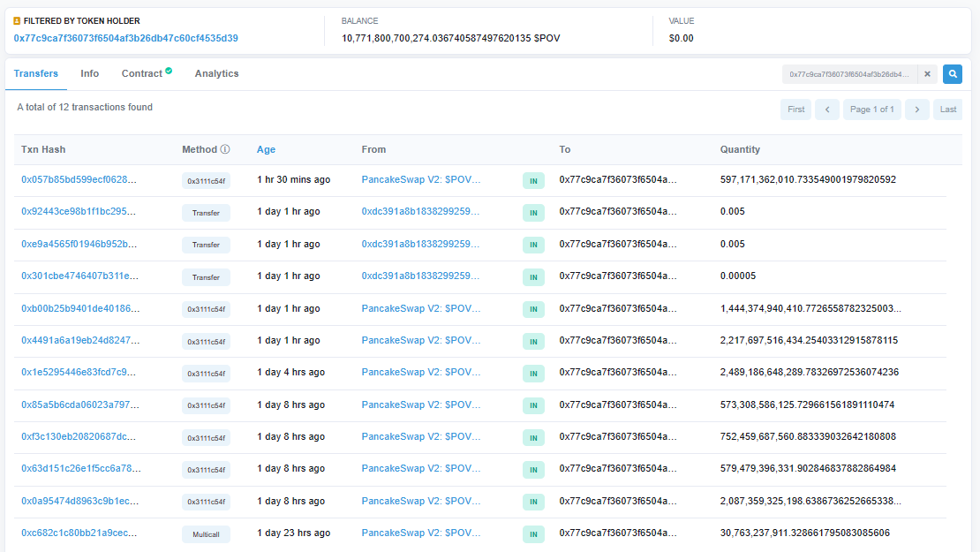Image resolution: width=980 pixels, height=552 pixels.
Task: Click the previous page chevron icon
Action: point(827,109)
